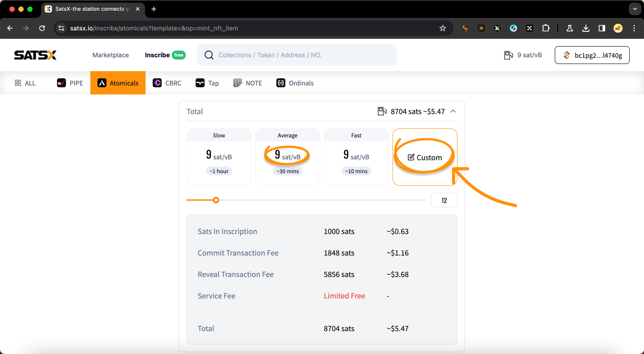
Task: Choose the Fast fee option
Action: click(x=356, y=157)
